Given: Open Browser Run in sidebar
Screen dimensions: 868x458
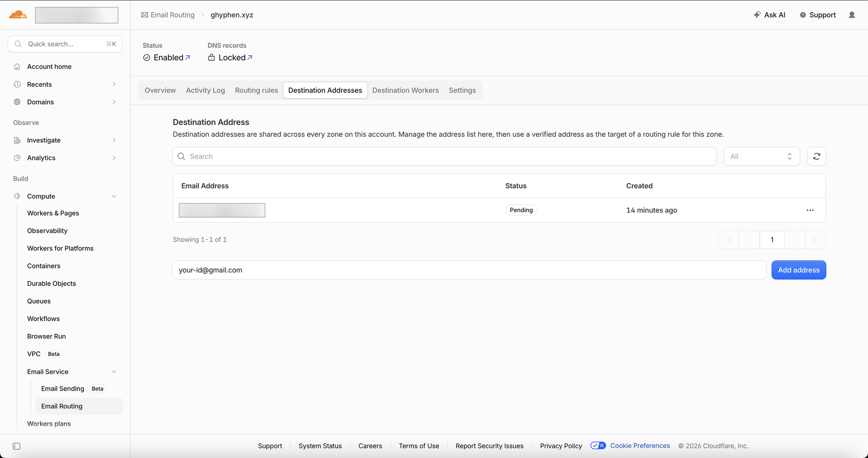Looking at the screenshot, I should 47,336.
